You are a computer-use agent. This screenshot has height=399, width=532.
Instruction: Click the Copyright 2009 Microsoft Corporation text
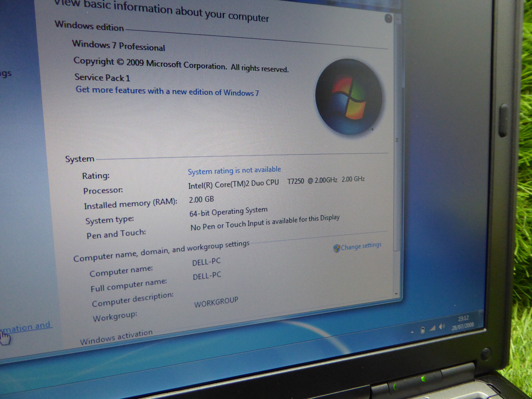pyautogui.click(x=181, y=65)
